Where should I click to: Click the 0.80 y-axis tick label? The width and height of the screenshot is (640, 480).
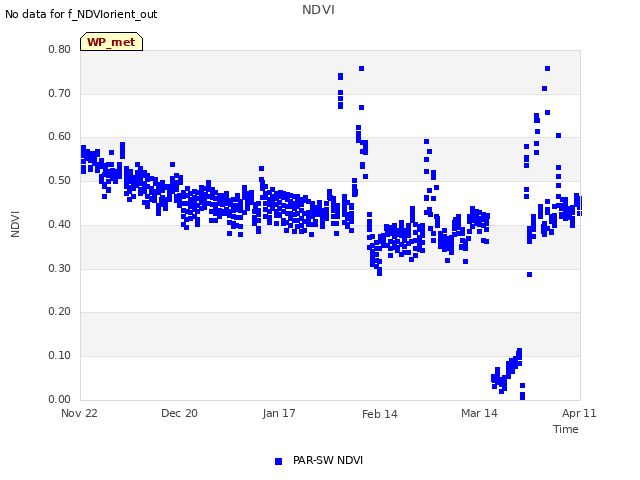(59, 49)
